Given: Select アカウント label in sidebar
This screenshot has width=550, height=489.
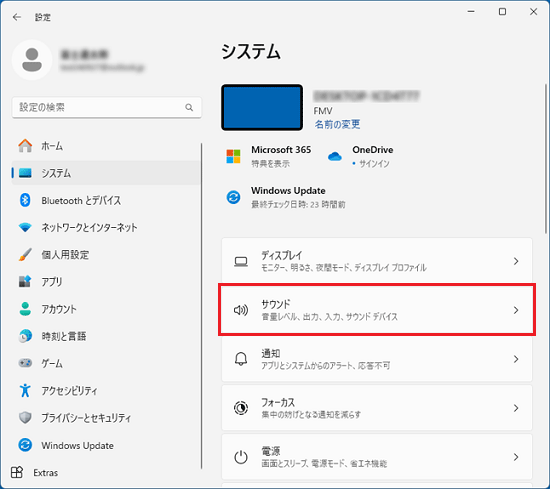Looking at the screenshot, I should [59, 309].
